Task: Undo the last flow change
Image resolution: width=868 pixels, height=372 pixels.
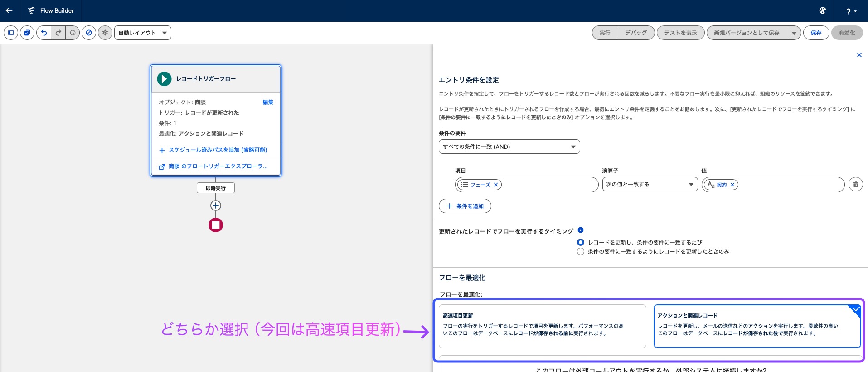Action: pos(44,33)
